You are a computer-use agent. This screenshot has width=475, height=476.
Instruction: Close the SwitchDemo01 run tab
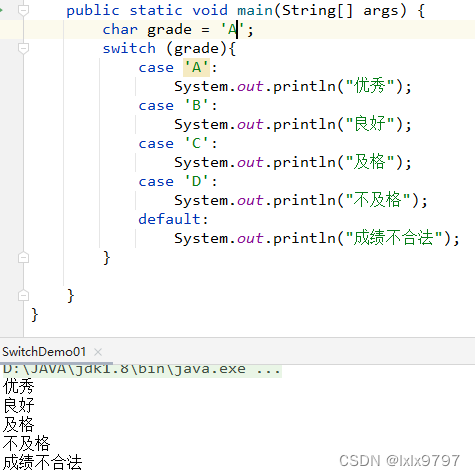click(x=98, y=352)
